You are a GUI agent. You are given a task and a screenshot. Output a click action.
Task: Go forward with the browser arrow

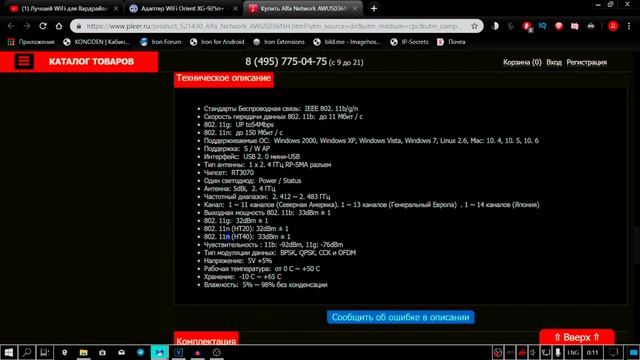coord(27,26)
